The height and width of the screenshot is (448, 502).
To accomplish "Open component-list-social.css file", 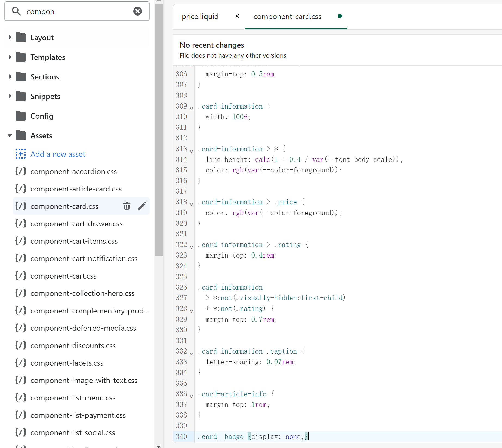I will click(x=73, y=433).
